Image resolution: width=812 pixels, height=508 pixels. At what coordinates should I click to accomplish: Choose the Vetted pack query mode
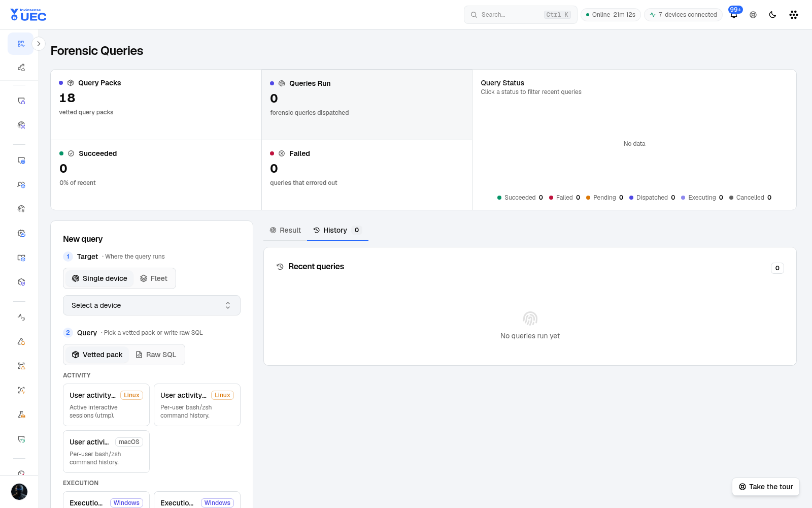click(x=97, y=355)
